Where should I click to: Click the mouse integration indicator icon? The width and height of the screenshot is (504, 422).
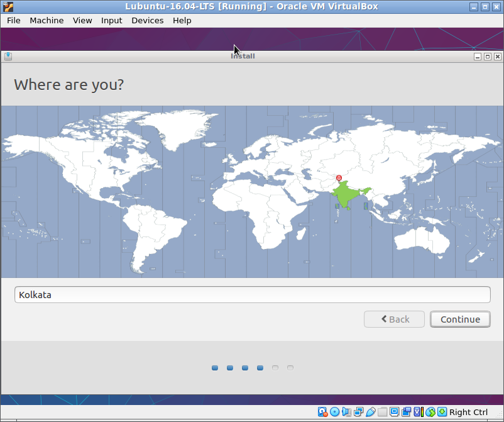pyautogui.click(x=430, y=412)
